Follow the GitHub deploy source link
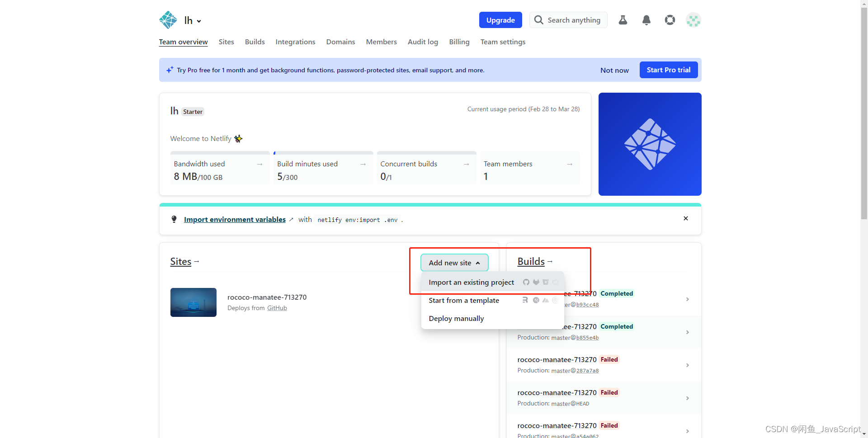868x438 pixels. (x=277, y=308)
